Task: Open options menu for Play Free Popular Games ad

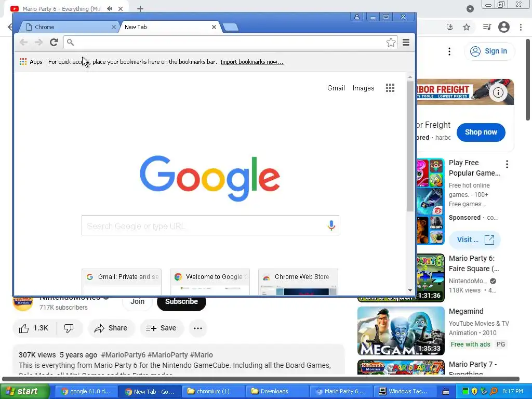Action: (507, 164)
